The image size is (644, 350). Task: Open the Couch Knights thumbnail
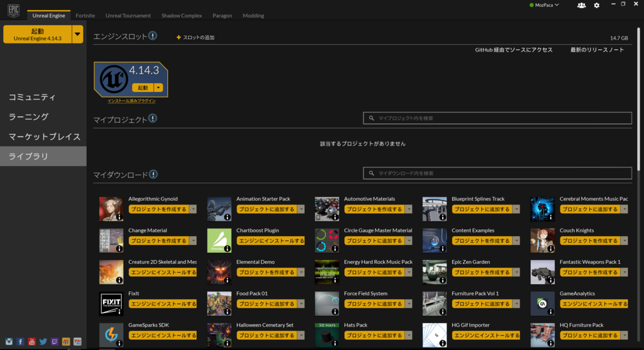point(542,240)
